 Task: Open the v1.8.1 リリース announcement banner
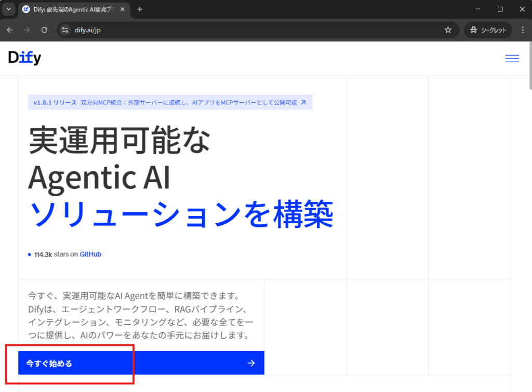point(170,102)
